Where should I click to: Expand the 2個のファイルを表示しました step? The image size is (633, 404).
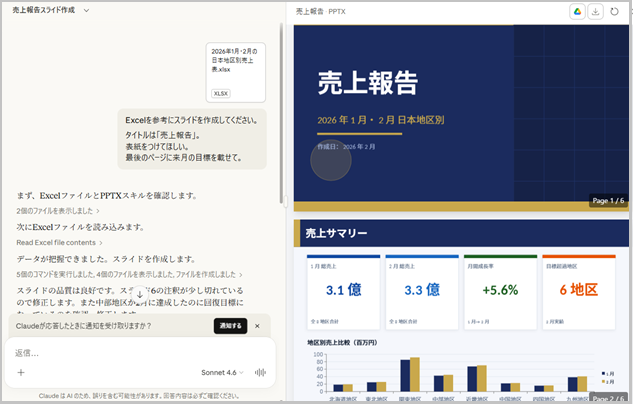62,211
